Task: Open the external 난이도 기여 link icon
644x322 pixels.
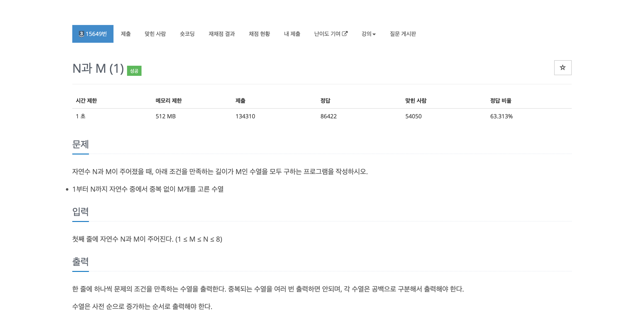Action: tap(345, 34)
